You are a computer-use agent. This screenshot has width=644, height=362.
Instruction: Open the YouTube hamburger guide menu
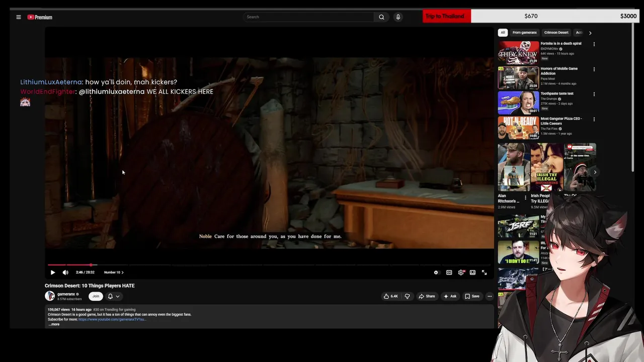[19, 17]
